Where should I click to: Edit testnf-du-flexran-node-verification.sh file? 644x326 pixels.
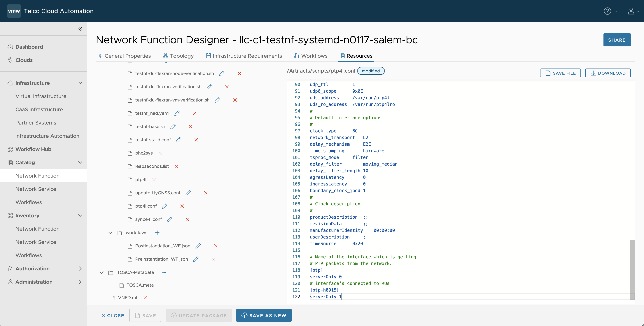[x=222, y=73]
